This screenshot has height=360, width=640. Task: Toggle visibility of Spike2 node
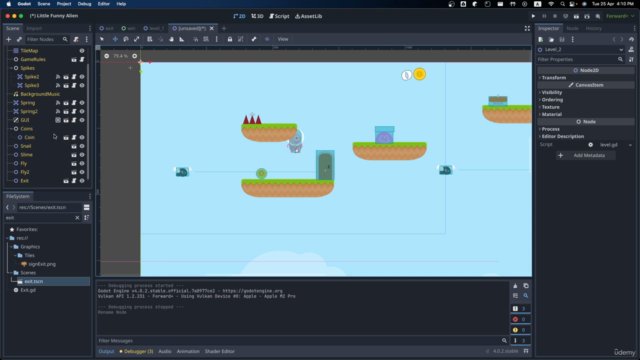click(x=82, y=77)
